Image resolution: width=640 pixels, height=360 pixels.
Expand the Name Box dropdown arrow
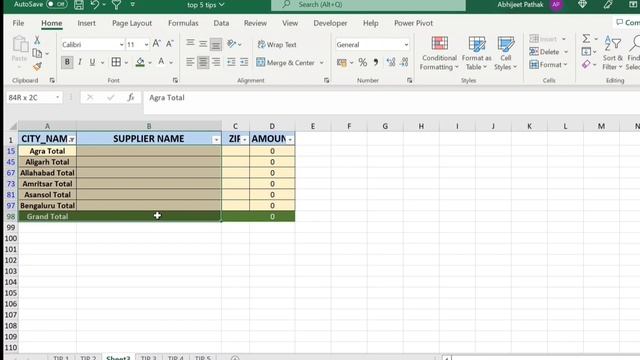pos(58,97)
